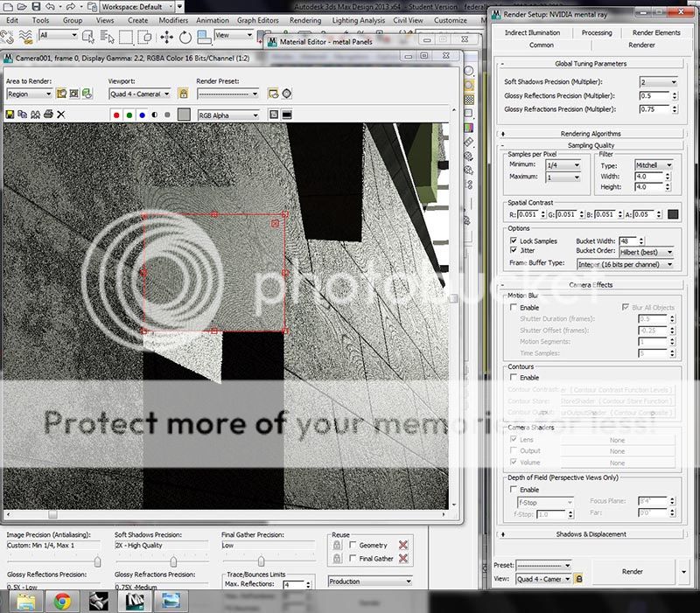Enable the Geometry reuse checkbox
700x613 pixels.
point(352,545)
